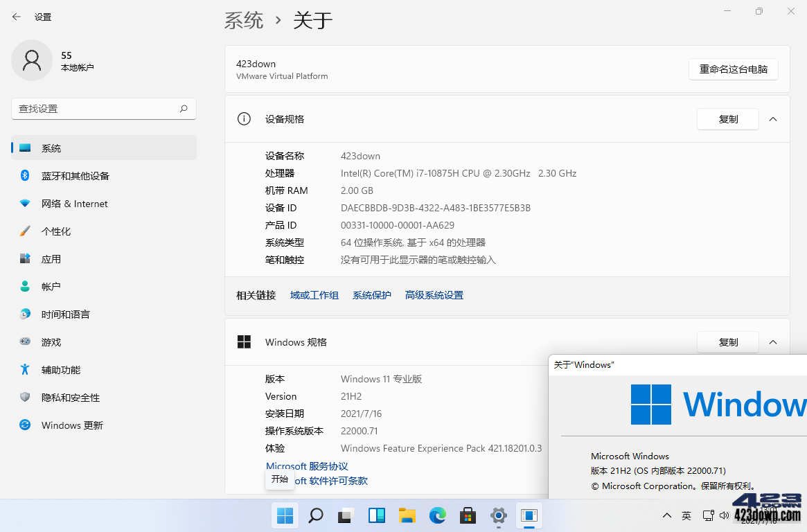Open Microsoft Edge from taskbar

(x=437, y=515)
